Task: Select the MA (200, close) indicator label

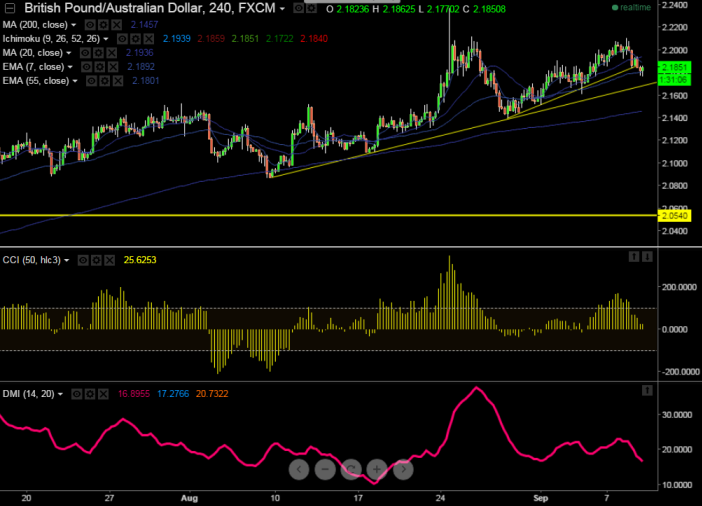Action: [x=35, y=25]
